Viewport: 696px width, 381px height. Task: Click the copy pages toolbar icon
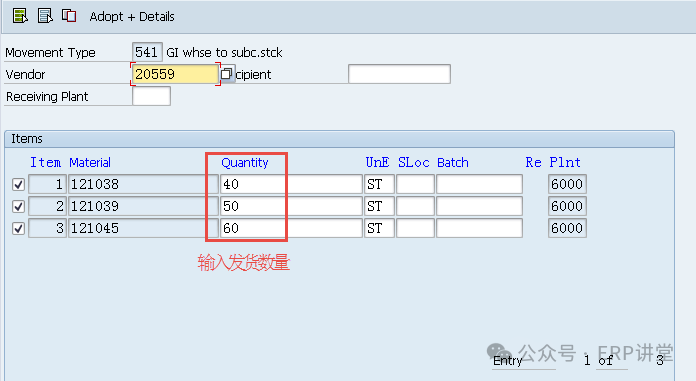(x=69, y=16)
